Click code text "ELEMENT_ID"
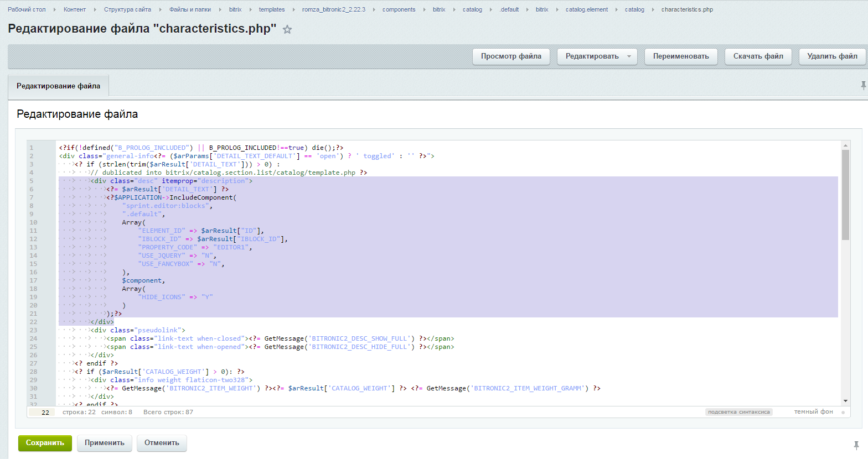This screenshot has width=868, height=459. [x=162, y=231]
